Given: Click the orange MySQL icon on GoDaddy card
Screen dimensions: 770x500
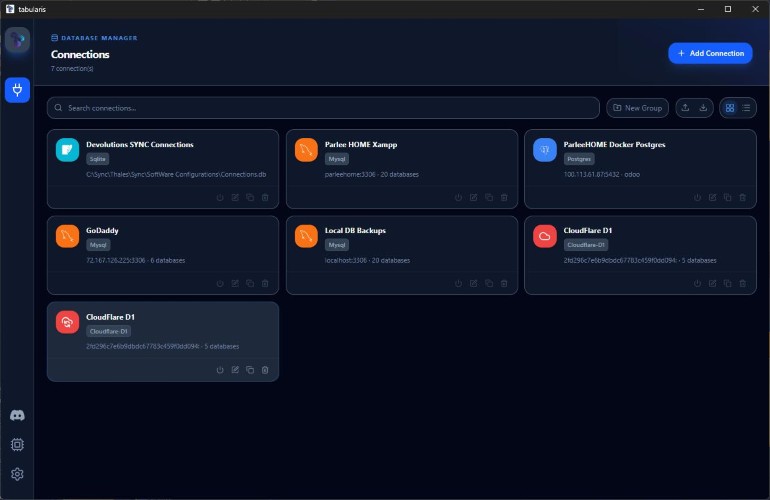Looking at the screenshot, I should coord(67,236).
